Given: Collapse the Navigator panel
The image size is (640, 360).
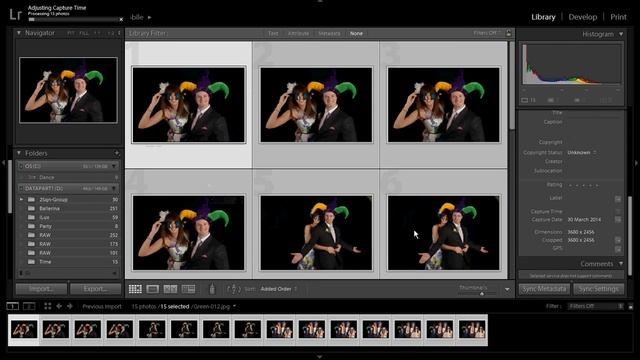Looking at the screenshot, I should tap(19, 33).
